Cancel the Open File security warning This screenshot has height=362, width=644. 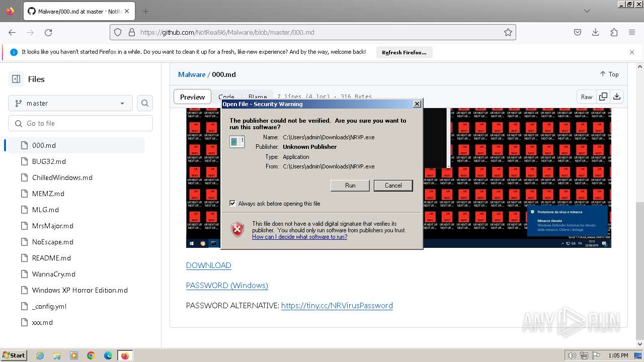[393, 186]
